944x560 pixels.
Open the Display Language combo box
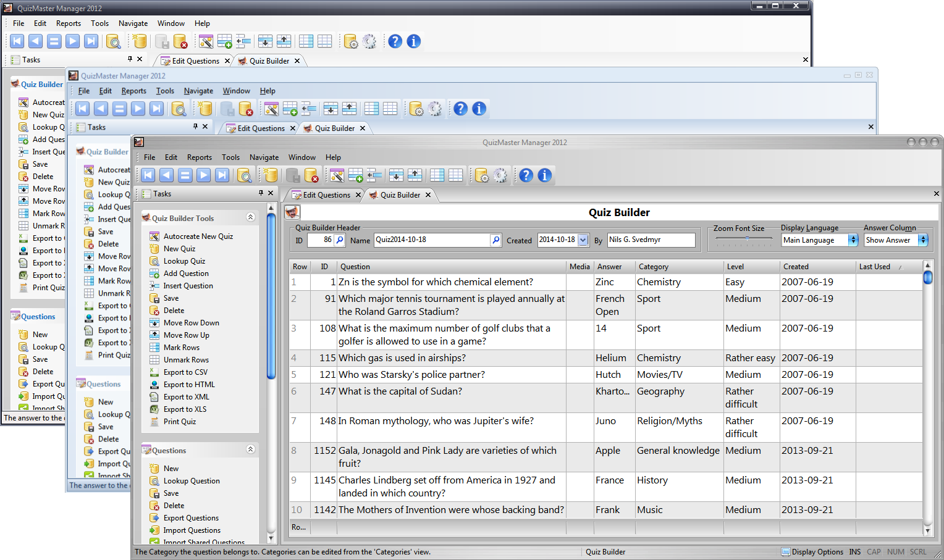point(820,240)
